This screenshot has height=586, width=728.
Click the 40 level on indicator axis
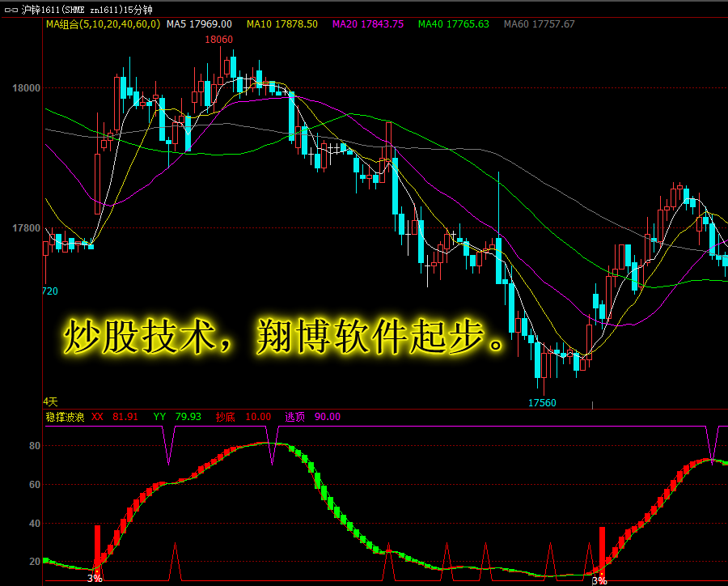[x=35, y=524]
